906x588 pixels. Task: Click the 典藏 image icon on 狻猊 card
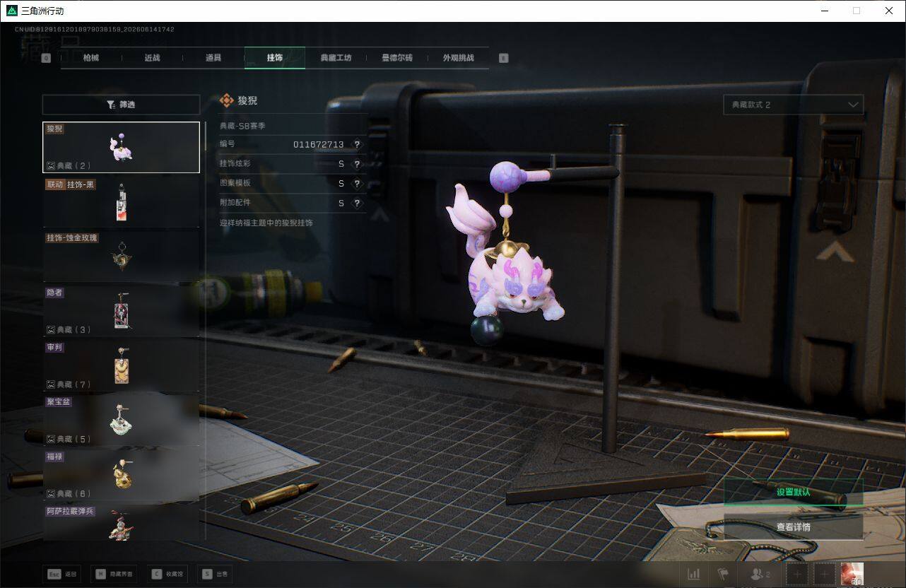coord(51,165)
